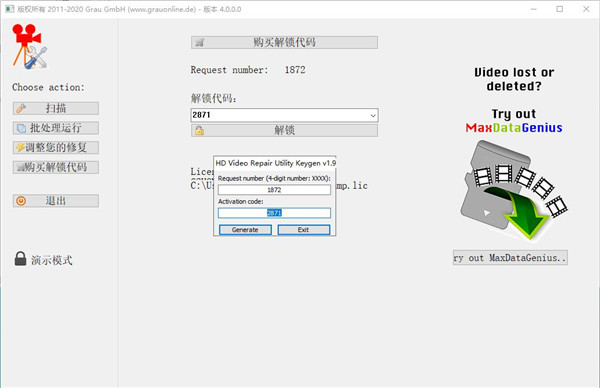Click the 退出 exit button
Viewport: 600px width, 388px height.
point(55,201)
